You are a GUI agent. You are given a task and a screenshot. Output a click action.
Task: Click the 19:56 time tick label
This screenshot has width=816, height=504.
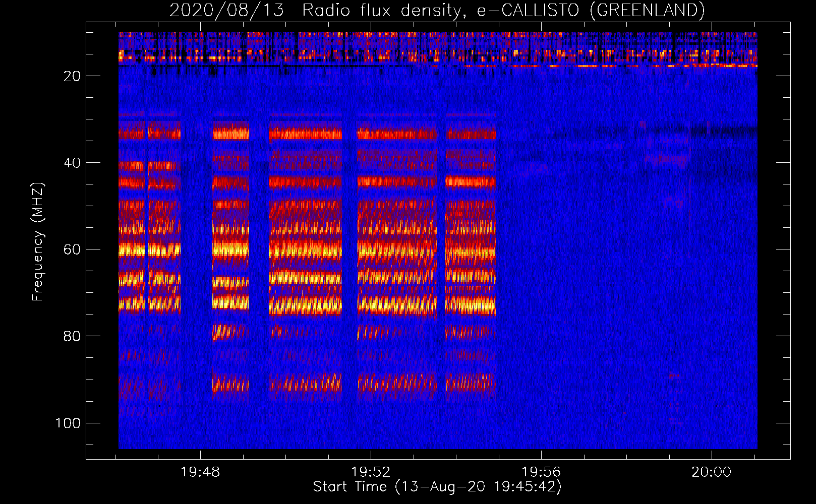[541, 472]
